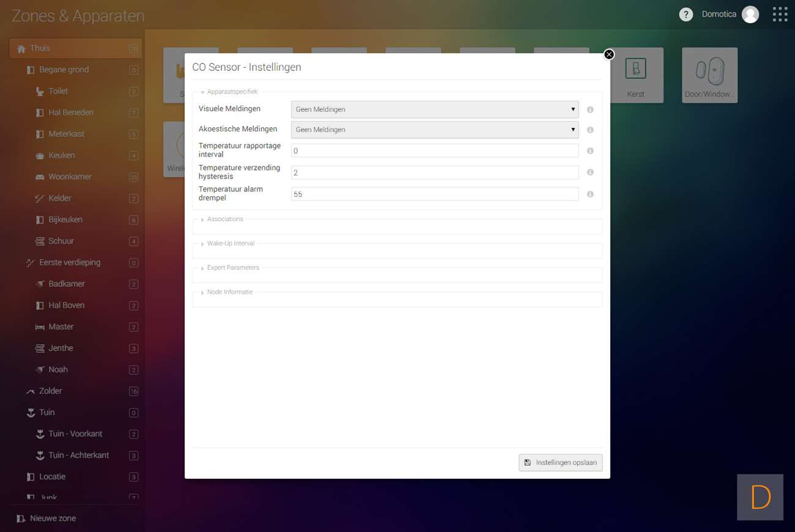Close the CO Sensor settings dialog
This screenshot has width=795, height=532.
coord(608,54)
